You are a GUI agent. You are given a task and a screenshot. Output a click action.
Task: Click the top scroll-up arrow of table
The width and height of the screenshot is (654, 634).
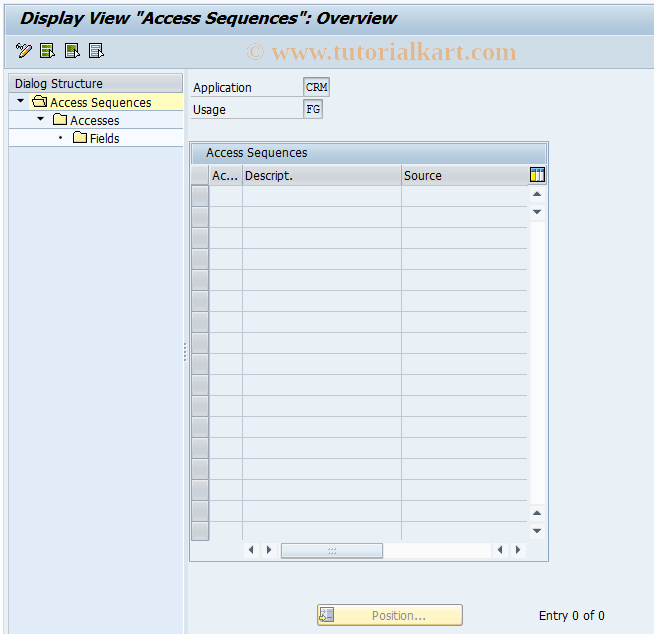[537, 194]
